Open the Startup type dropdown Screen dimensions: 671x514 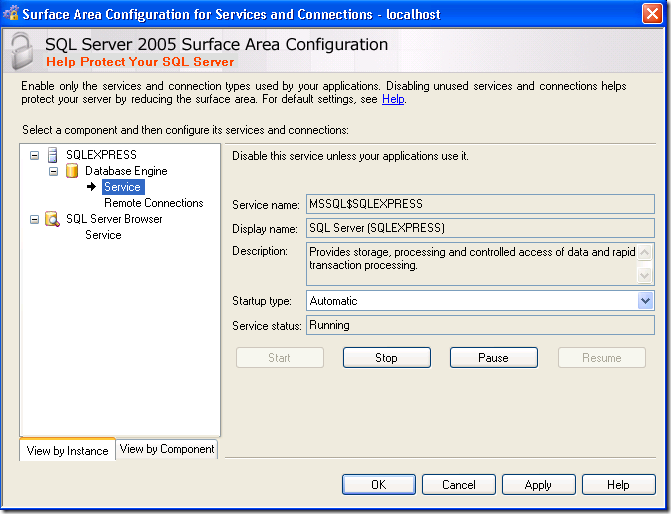click(x=645, y=301)
